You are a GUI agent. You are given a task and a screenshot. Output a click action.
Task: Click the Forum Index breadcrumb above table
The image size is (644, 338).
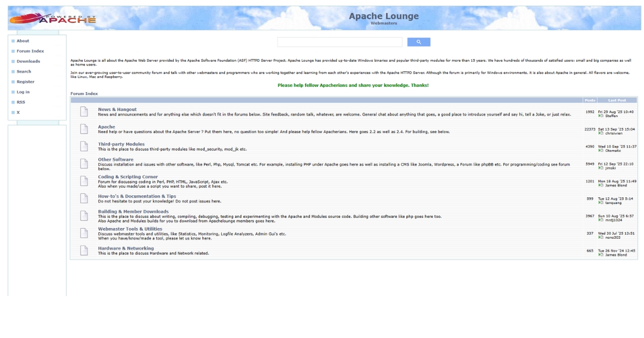(84, 93)
